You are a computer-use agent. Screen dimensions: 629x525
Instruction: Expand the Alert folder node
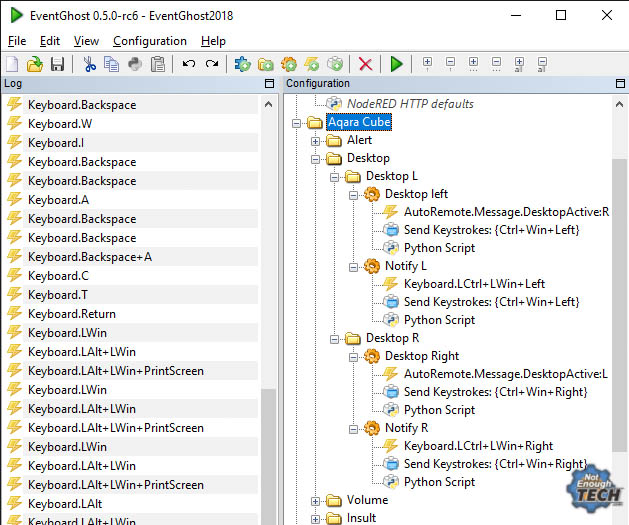click(x=316, y=141)
